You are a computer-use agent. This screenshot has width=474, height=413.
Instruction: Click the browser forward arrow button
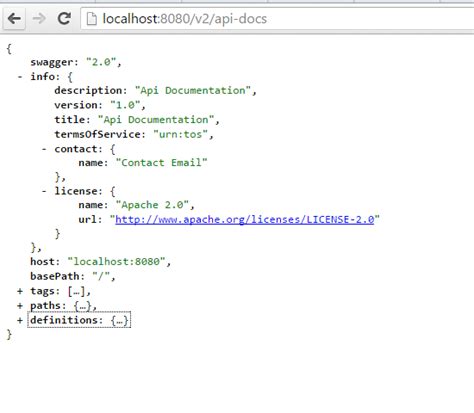[x=39, y=19]
